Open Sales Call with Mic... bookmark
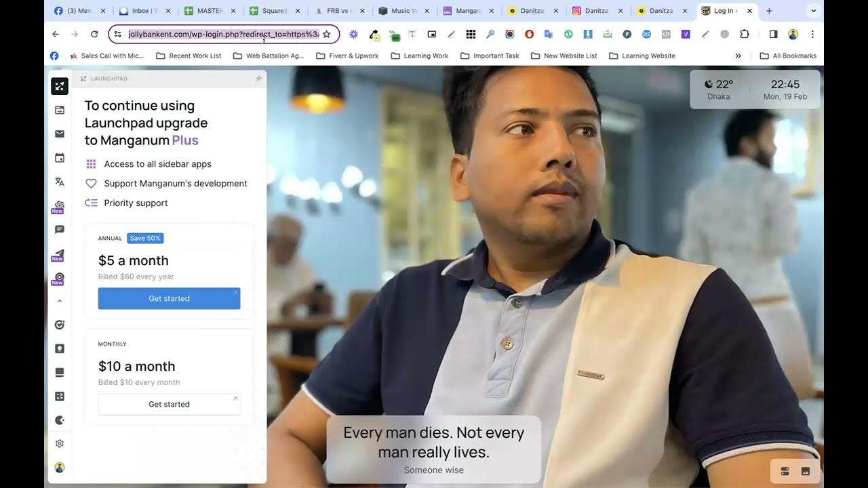 tap(106, 56)
